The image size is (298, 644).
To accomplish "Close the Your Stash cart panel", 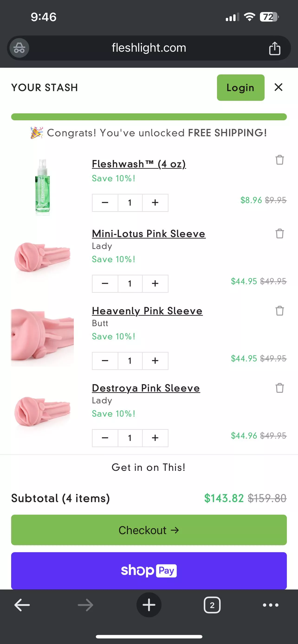I will tap(279, 87).
